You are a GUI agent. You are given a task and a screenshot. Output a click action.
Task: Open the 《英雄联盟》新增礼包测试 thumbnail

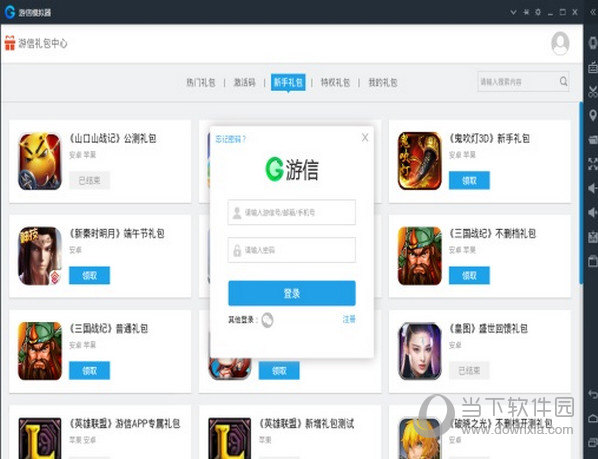(229, 438)
